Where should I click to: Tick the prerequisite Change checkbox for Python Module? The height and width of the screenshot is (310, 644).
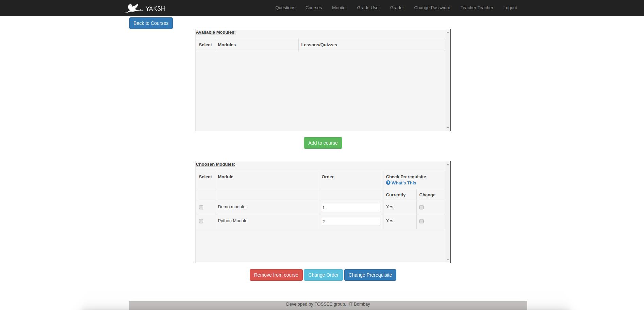[x=422, y=221]
